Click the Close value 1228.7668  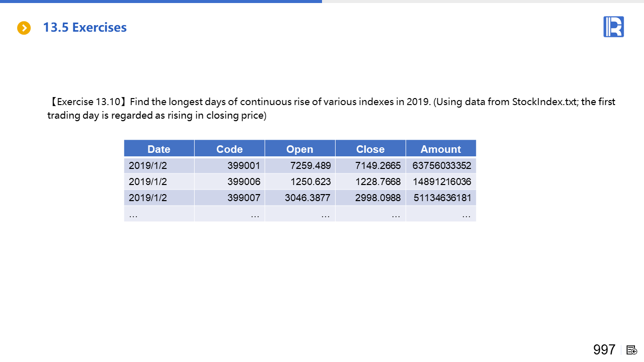click(378, 182)
